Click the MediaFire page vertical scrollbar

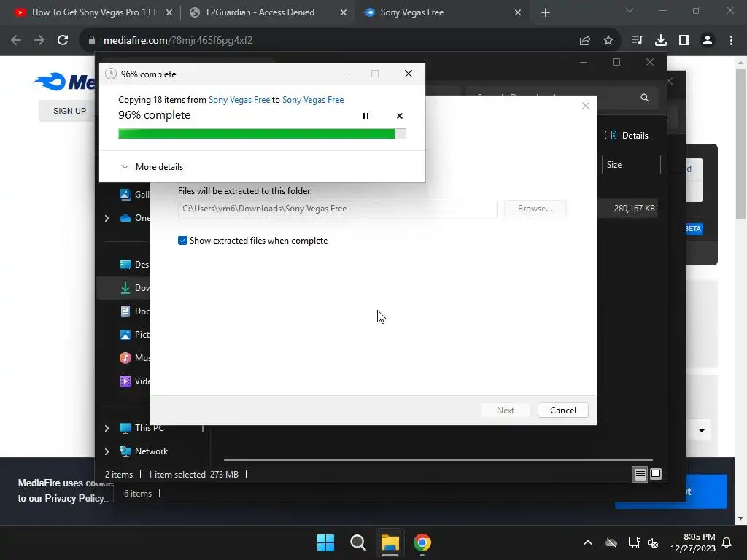(x=740, y=143)
